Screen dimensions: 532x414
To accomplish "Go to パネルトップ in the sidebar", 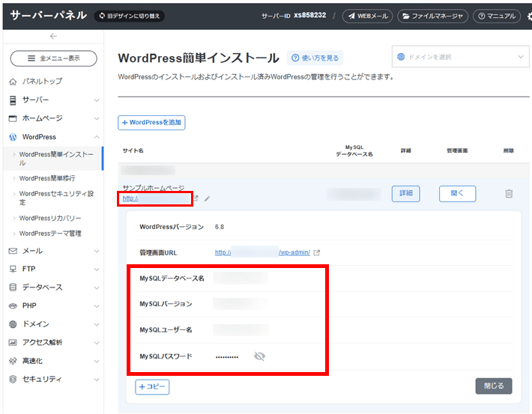I will pyautogui.click(x=42, y=82).
